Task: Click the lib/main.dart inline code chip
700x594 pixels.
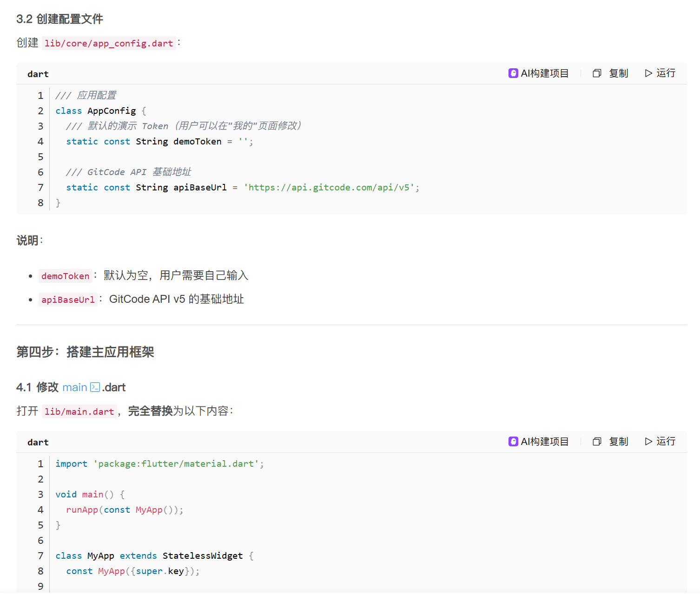Action: point(79,411)
